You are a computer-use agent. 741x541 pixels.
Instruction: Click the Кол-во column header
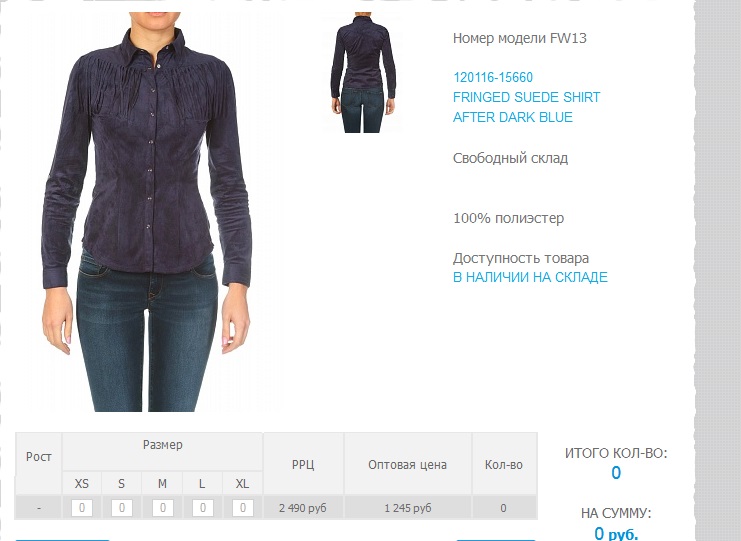click(504, 464)
